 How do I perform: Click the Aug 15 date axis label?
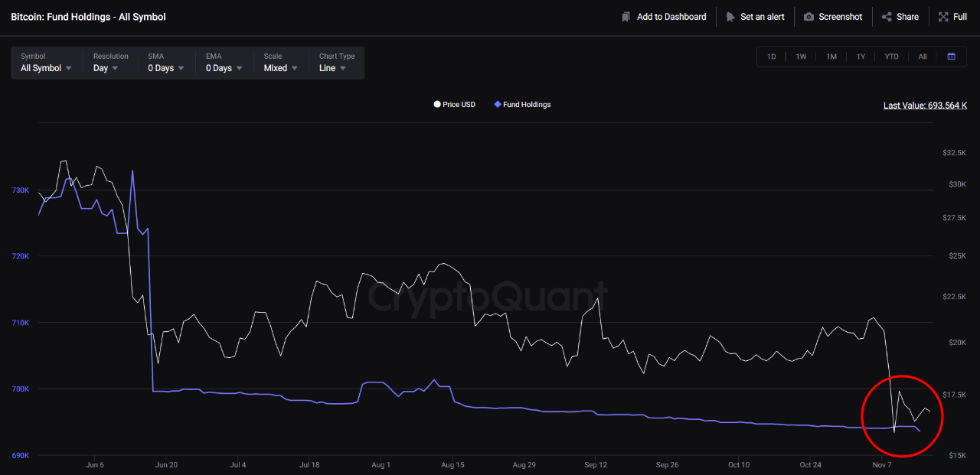point(452,465)
